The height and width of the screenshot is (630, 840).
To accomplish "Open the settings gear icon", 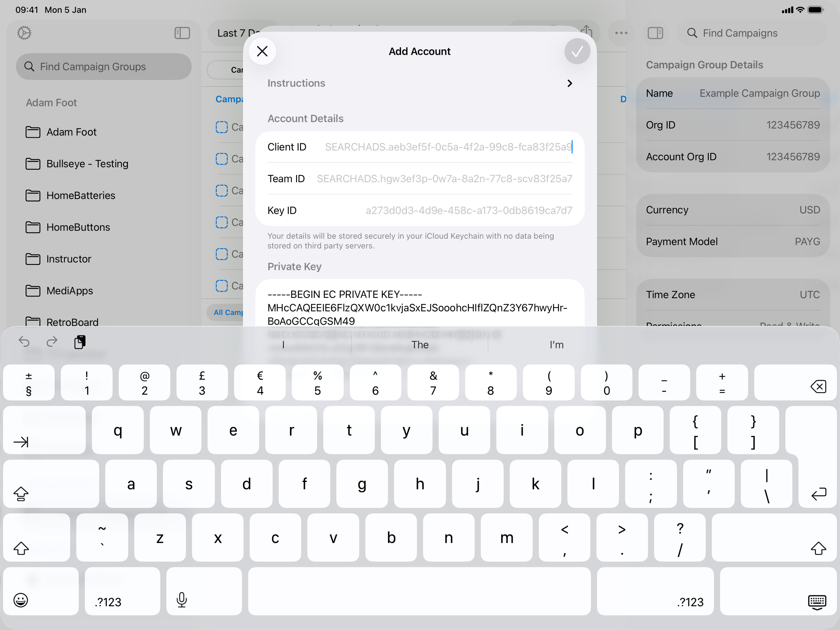I will point(24,33).
